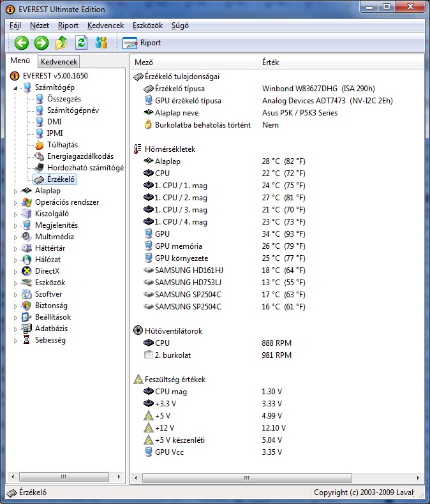Click the lock icon beside Burkolatba behatolás
The height and width of the screenshot is (504, 430).
tap(148, 124)
